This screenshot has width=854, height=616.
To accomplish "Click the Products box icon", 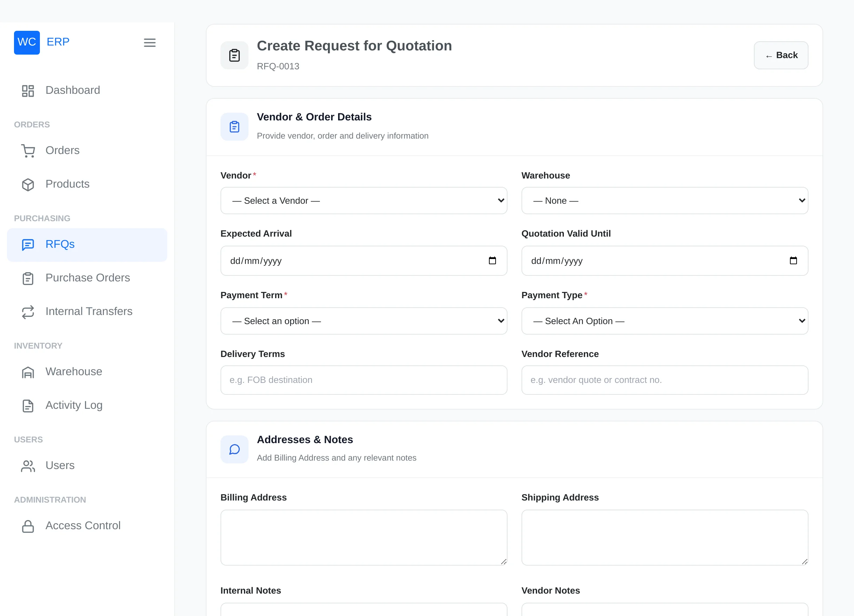I will tap(28, 184).
